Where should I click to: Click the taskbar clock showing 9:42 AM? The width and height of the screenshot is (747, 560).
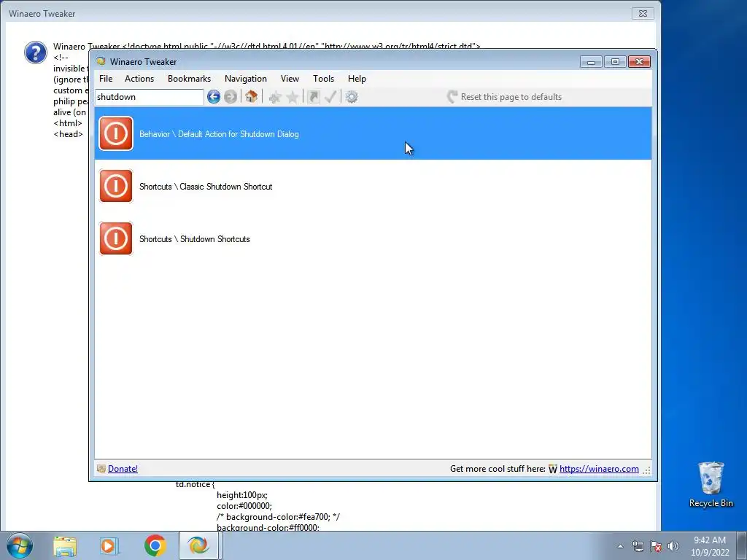click(710, 546)
